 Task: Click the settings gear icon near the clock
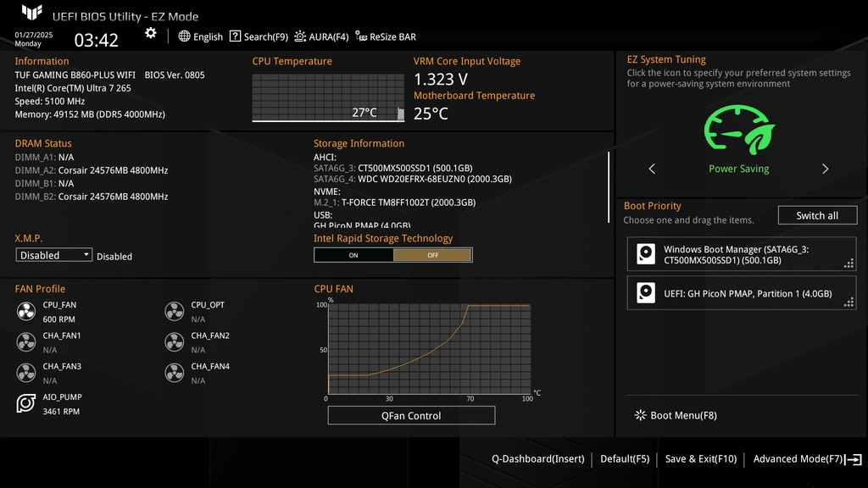[151, 33]
